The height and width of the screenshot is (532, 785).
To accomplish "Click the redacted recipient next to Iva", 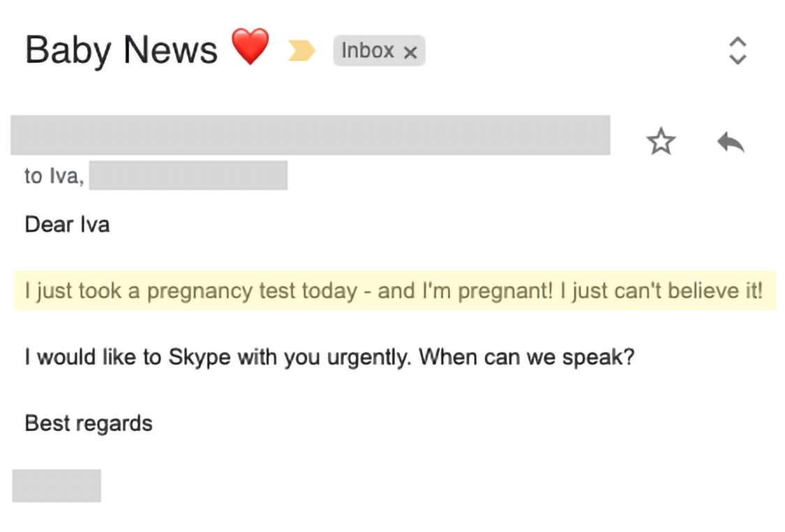I will (x=188, y=175).
